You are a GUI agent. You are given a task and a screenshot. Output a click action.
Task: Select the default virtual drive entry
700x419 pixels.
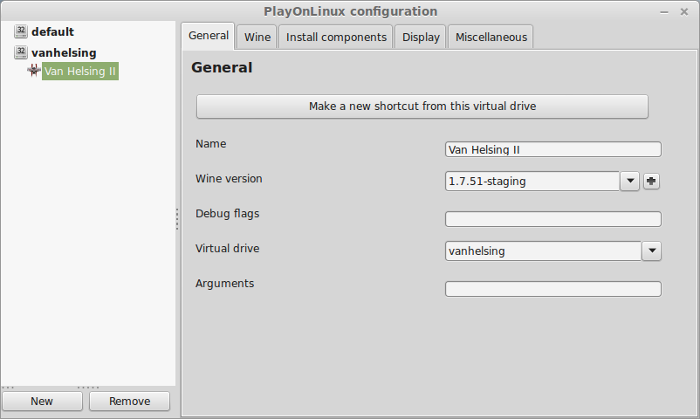click(53, 32)
